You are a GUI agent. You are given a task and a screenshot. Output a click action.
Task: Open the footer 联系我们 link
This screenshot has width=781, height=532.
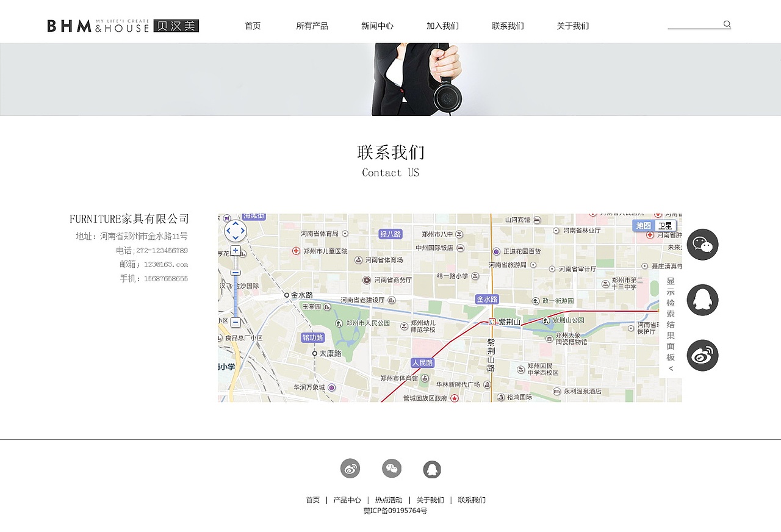coord(472,500)
